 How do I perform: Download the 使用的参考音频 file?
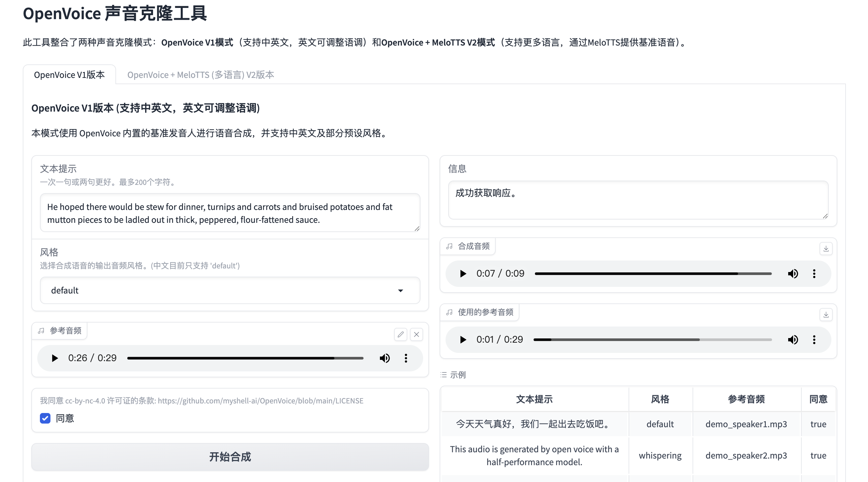(x=826, y=315)
